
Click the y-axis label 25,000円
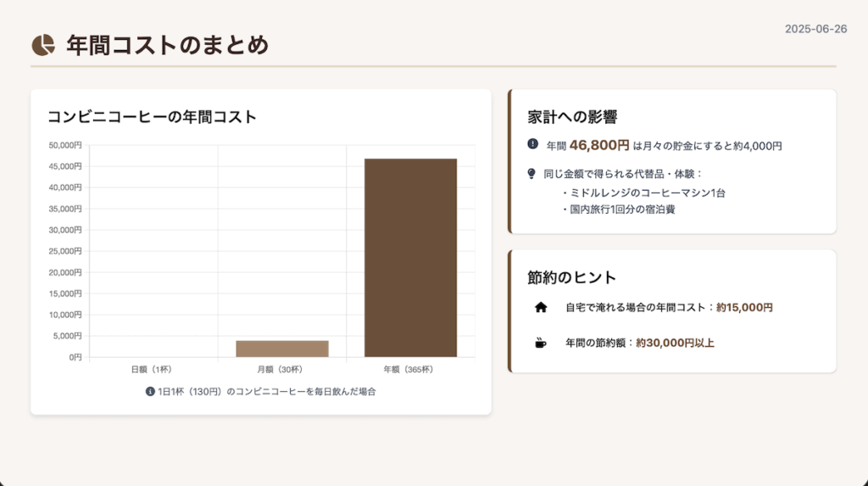pyautogui.click(x=64, y=251)
